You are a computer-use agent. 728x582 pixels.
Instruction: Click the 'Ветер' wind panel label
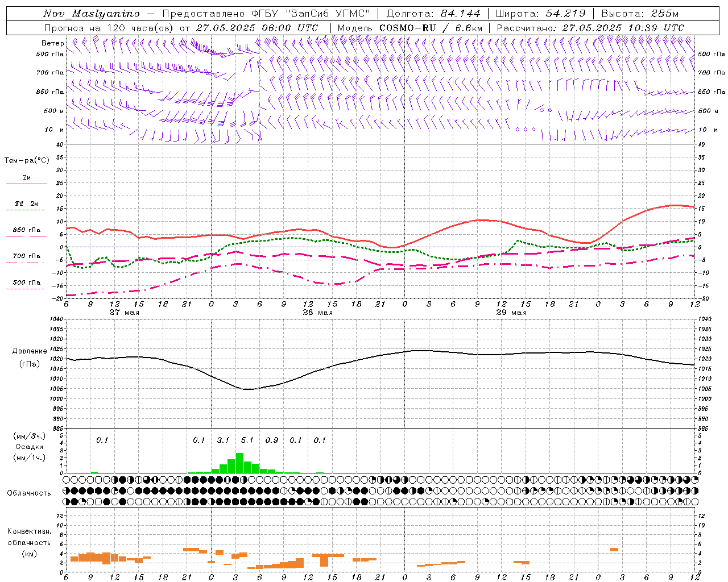pos(52,43)
